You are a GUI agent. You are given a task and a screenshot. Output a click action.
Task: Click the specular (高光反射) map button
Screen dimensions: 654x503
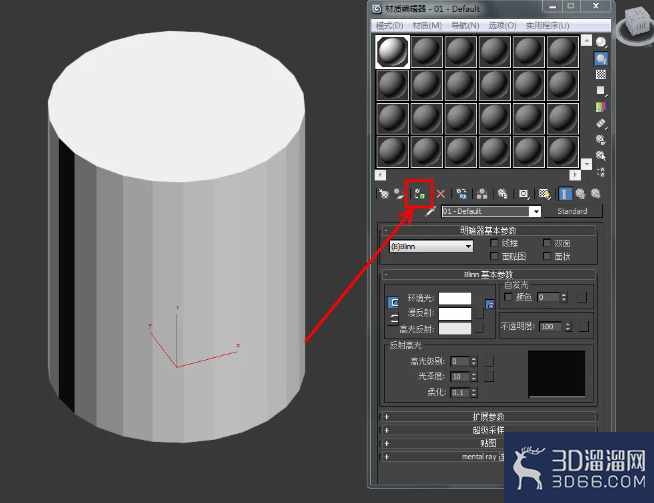click(x=479, y=327)
